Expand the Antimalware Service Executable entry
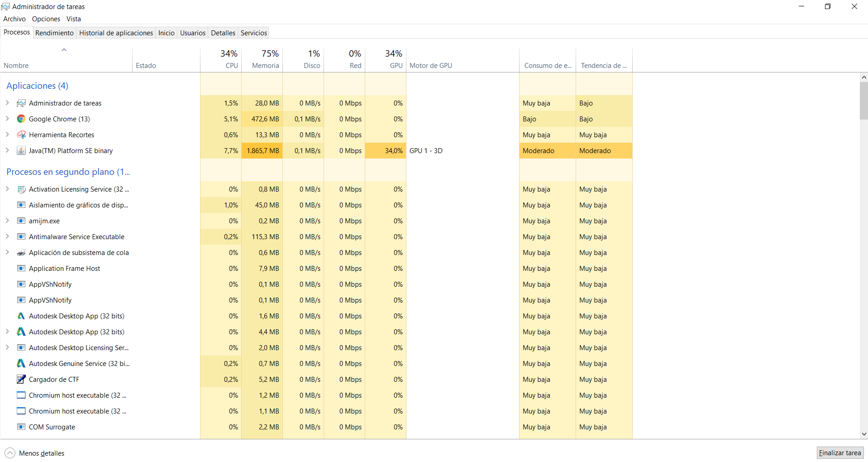The width and height of the screenshot is (868, 462). pyautogui.click(x=7, y=236)
